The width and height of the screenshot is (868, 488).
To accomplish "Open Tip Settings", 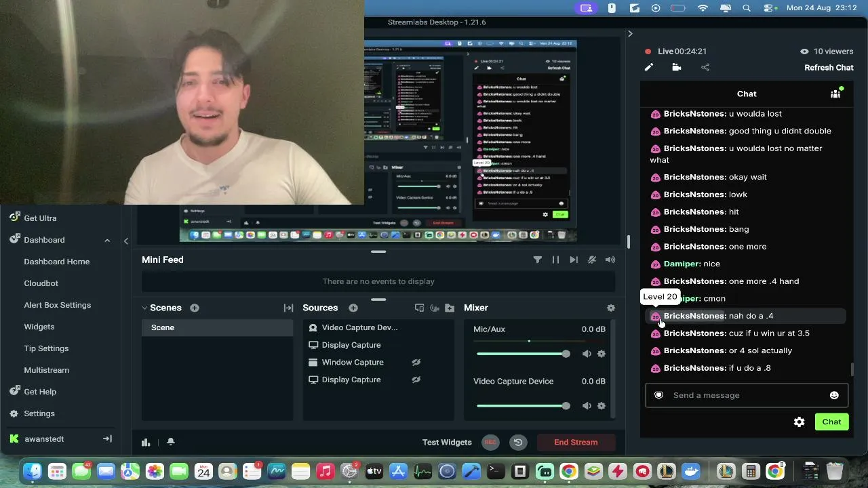I will [46, 348].
